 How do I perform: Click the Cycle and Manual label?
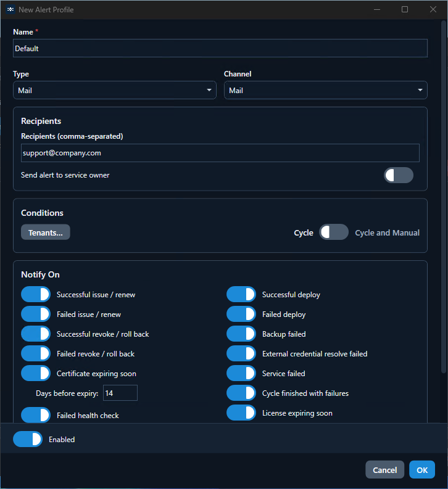coord(387,232)
